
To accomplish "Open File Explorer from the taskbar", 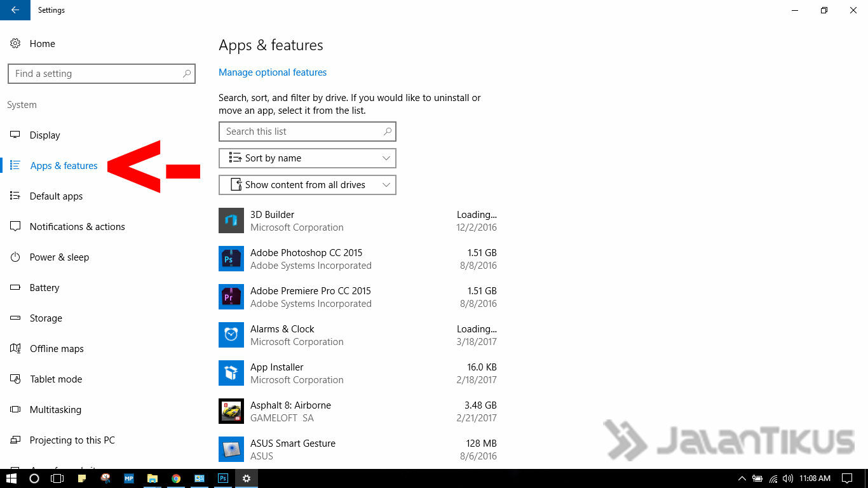I will (153, 478).
